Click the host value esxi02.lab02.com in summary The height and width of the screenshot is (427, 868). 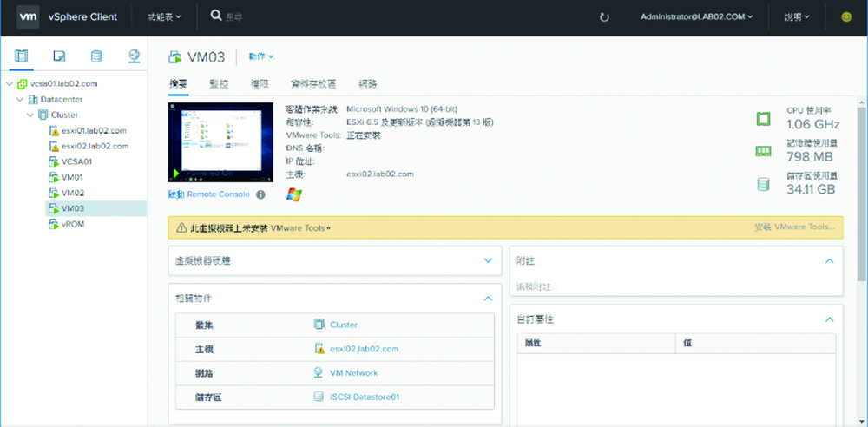click(380, 174)
